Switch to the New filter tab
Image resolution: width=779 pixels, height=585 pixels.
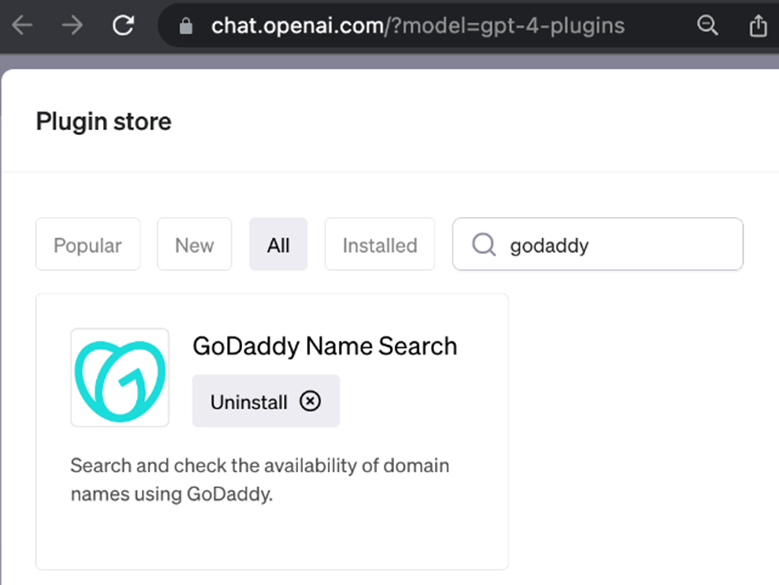coord(194,245)
